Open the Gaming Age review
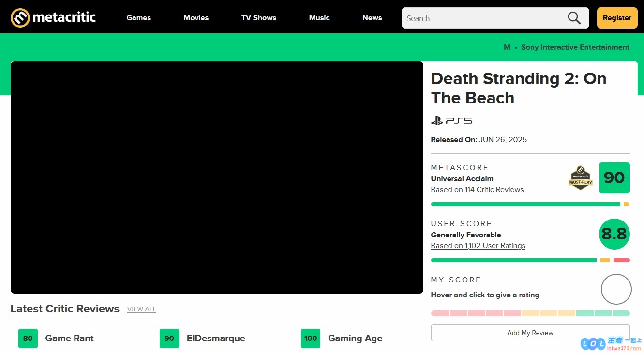This screenshot has height=354, width=644. [x=355, y=339]
